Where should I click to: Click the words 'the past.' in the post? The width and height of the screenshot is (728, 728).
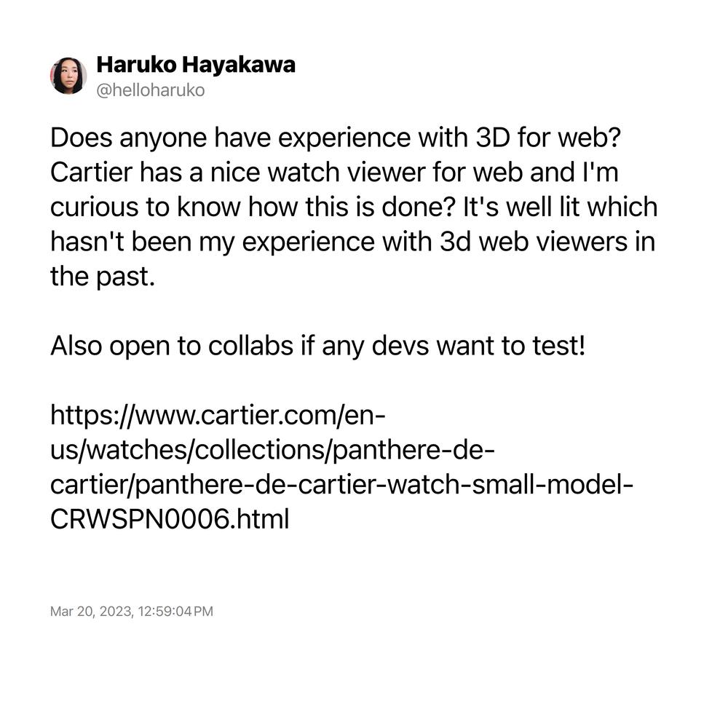[103, 276]
